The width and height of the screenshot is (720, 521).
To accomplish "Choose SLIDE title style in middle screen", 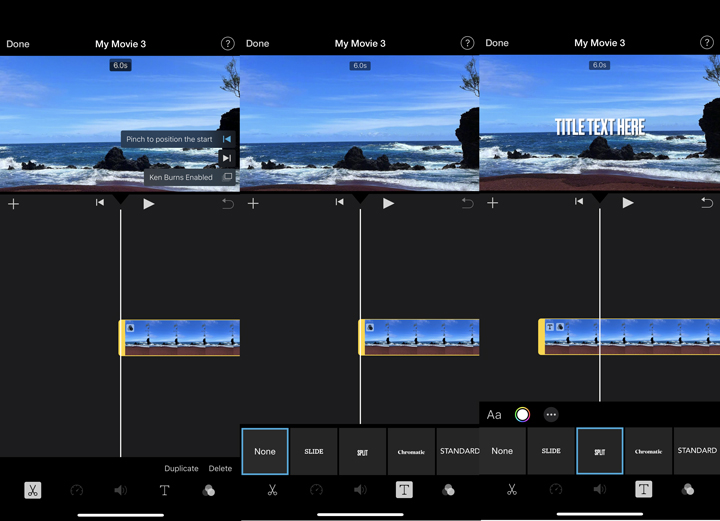I will coord(314,451).
